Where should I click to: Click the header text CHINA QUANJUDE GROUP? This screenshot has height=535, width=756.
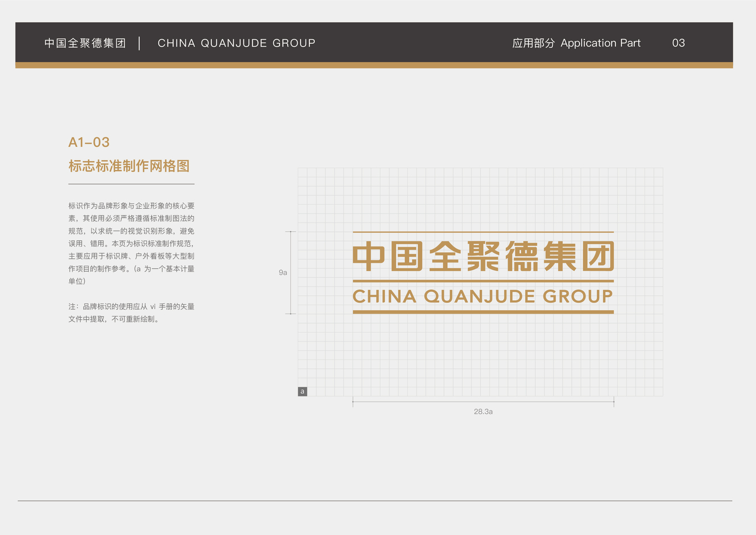click(236, 43)
